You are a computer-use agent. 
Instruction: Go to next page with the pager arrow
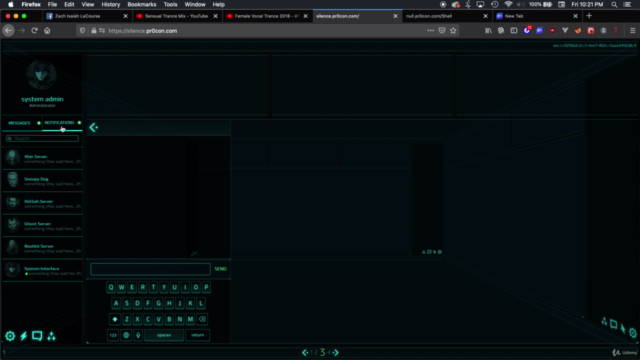(x=336, y=352)
